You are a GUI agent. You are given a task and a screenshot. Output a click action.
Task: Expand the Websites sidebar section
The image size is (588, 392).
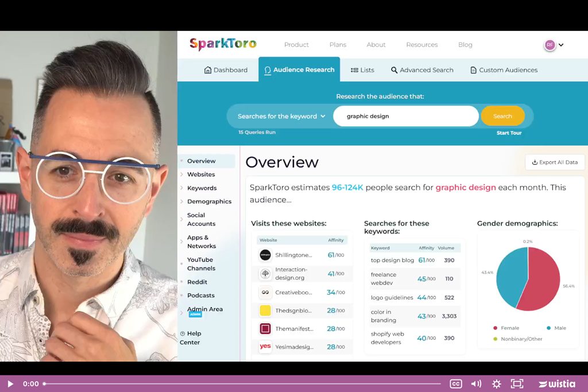201,174
